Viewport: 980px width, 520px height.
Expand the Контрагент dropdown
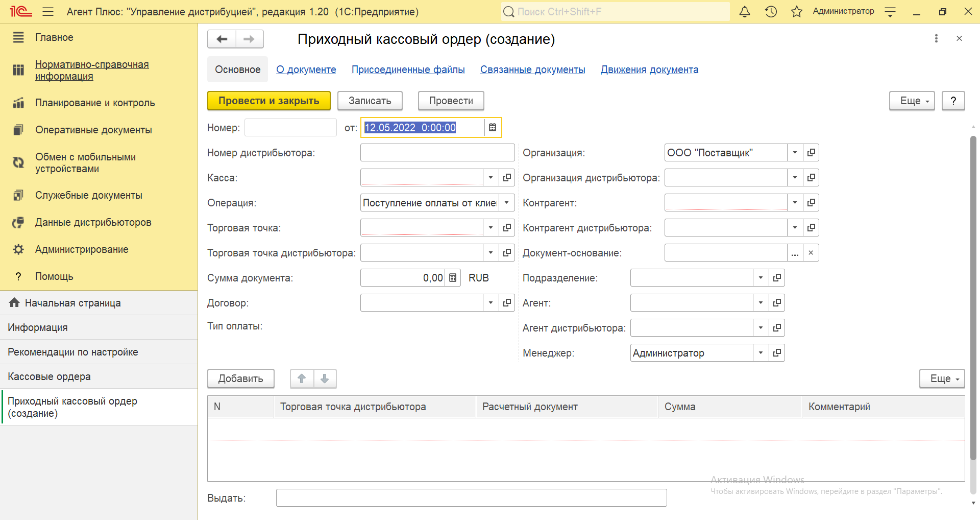pyautogui.click(x=795, y=203)
